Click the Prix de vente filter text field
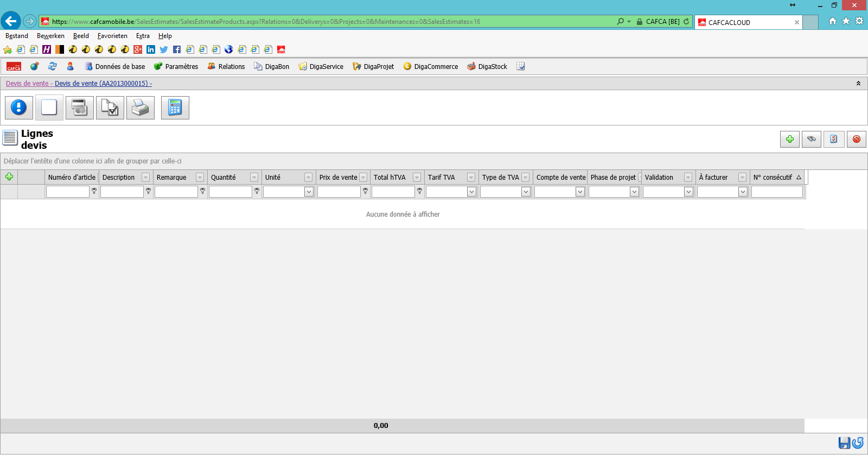This screenshot has width=868, height=467. [339, 192]
